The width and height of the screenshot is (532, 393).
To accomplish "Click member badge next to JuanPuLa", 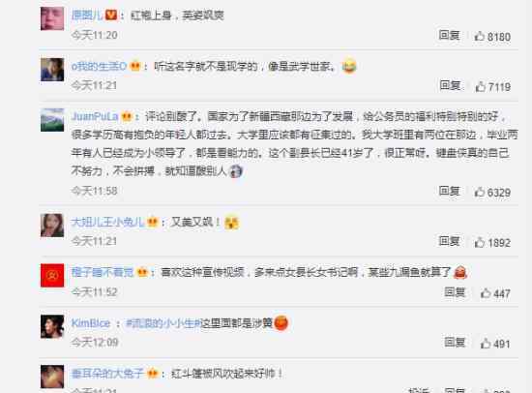I will pos(127,117).
